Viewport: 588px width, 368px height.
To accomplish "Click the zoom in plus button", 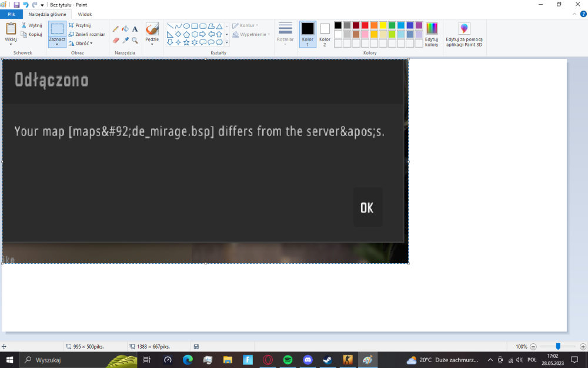I will click(x=583, y=347).
